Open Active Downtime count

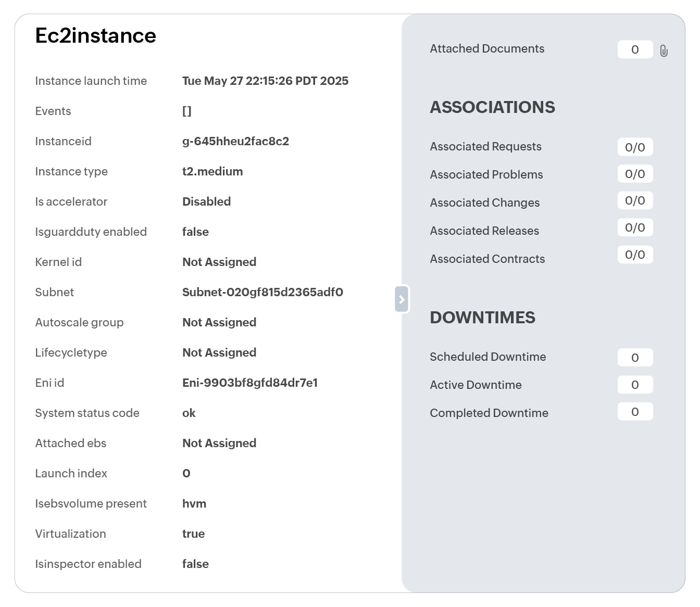pyautogui.click(x=635, y=385)
